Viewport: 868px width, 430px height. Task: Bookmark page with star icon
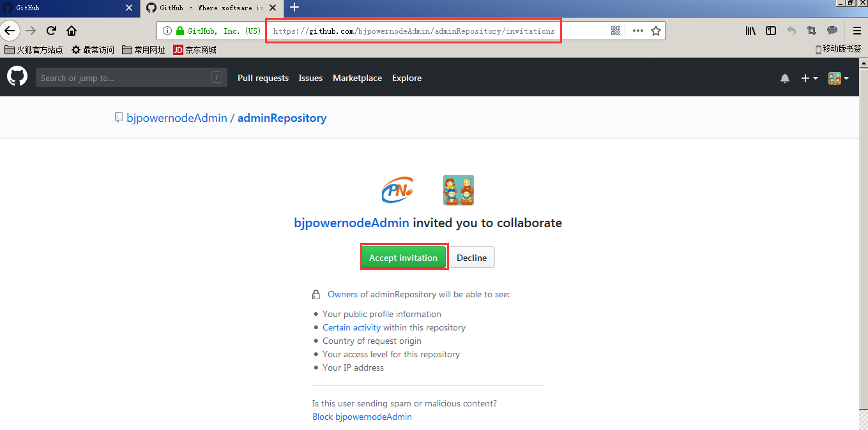click(x=655, y=31)
